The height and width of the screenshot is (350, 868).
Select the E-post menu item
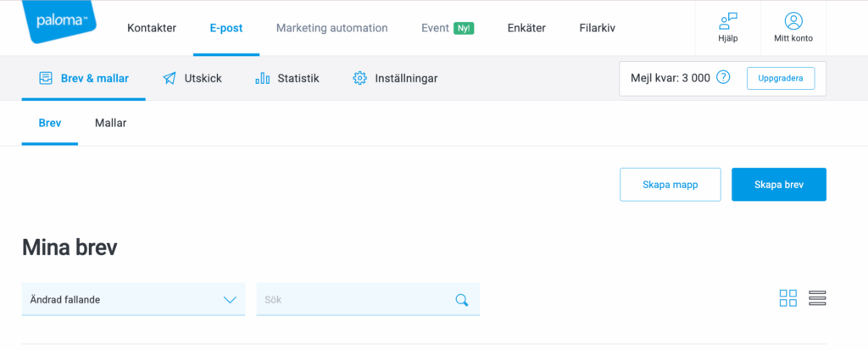point(226,28)
